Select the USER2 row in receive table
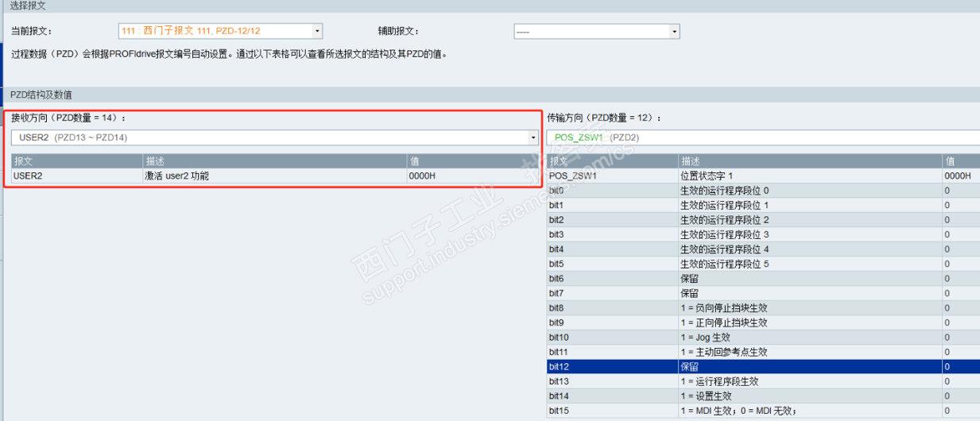The width and height of the screenshot is (980, 421). point(275,176)
